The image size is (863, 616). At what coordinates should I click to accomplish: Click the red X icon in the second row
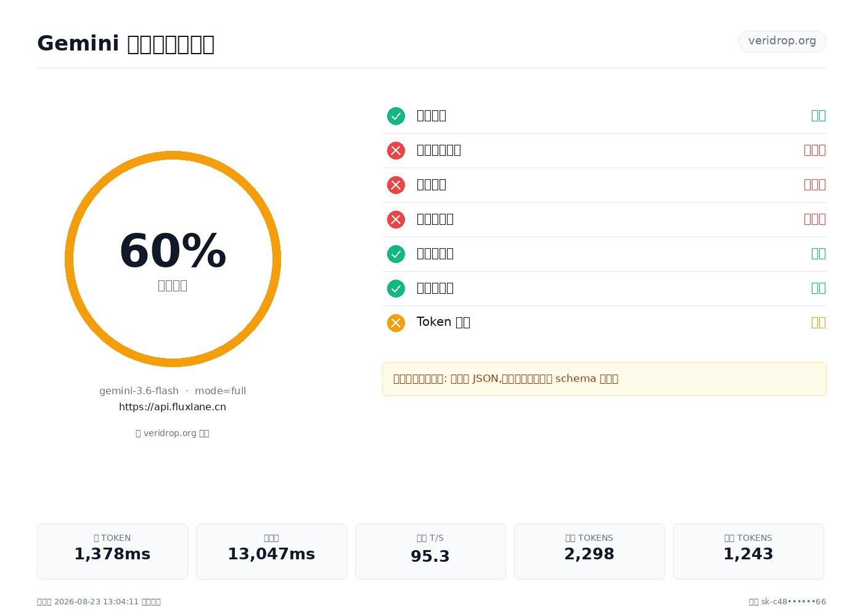396,150
